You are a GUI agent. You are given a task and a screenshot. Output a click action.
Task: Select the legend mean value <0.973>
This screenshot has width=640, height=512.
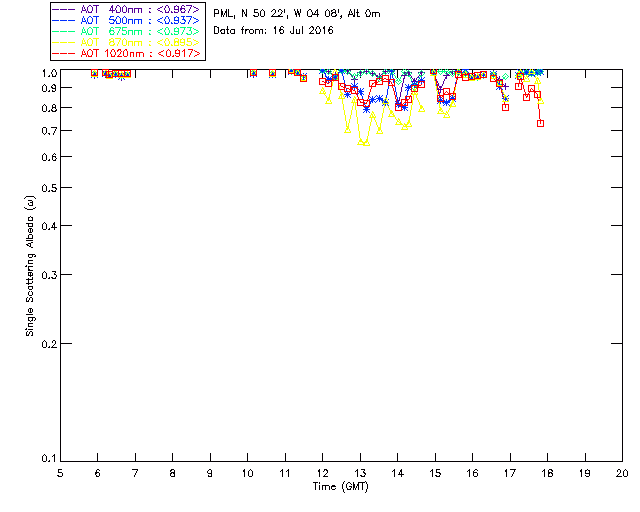178,31
